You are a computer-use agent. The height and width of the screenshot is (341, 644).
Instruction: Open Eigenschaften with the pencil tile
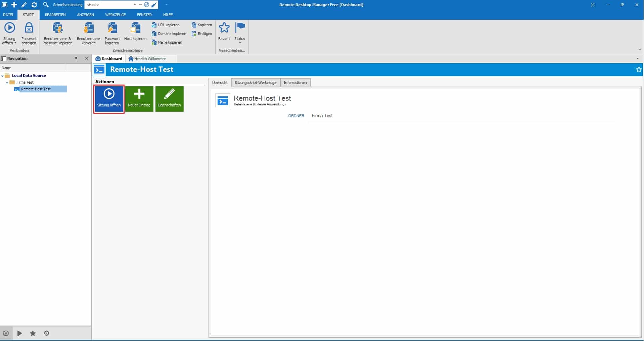click(x=169, y=99)
